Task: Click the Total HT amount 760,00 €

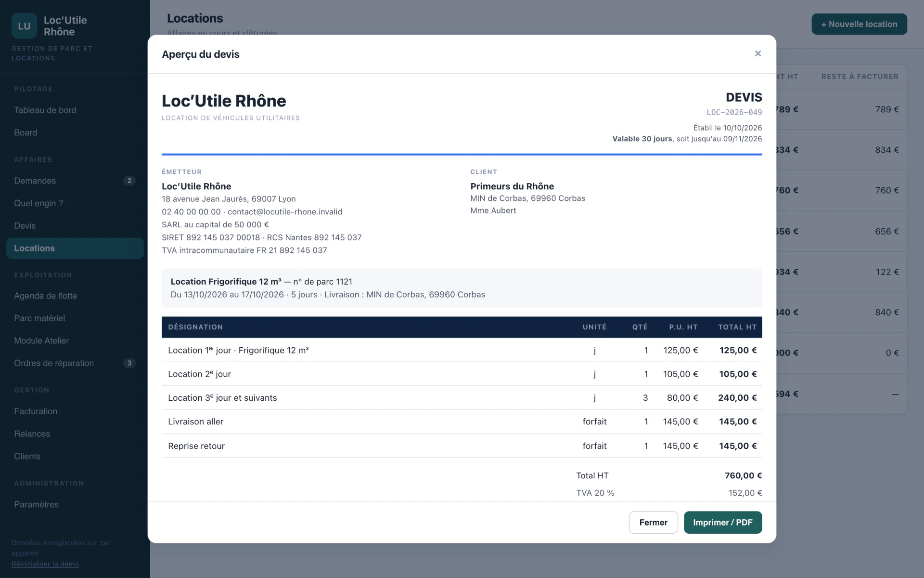Action: [x=743, y=475]
